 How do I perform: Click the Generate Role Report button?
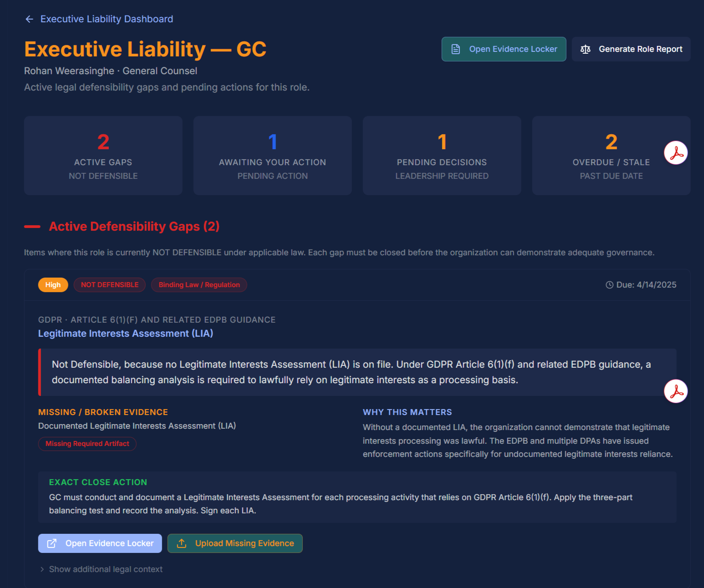[631, 49]
